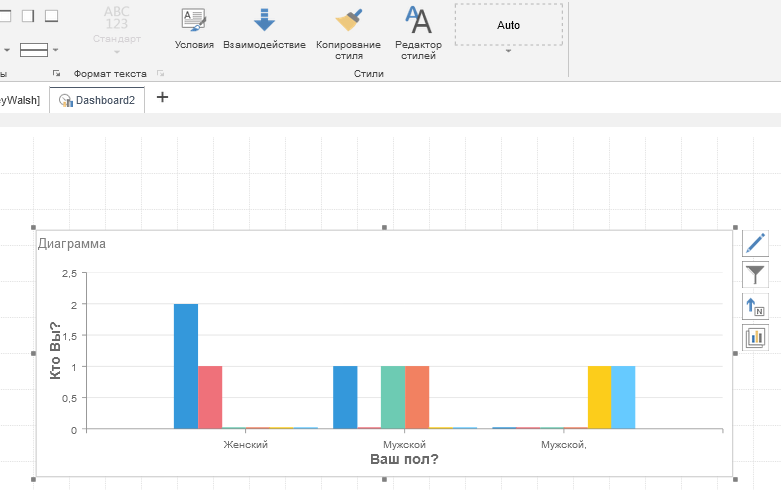
Task: Select the Диаграмма chart title
Action: [x=72, y=243]
